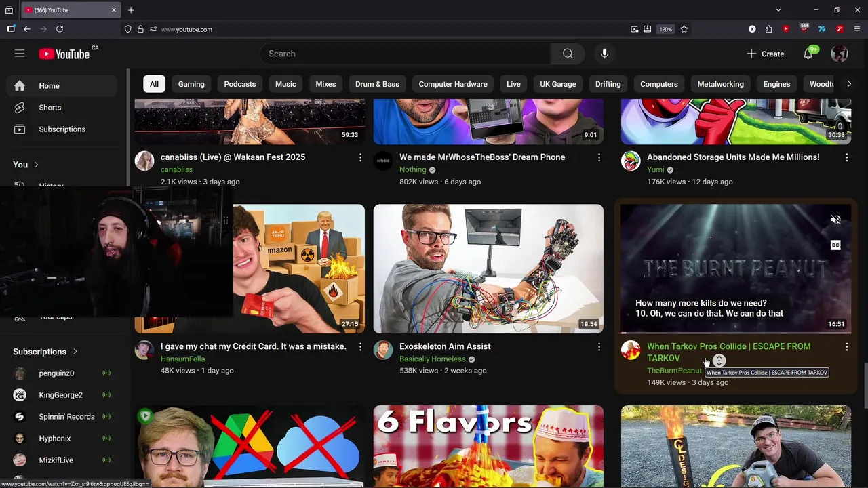Select the Drifting filter chip
Screen dimensions: 868x488
(x=608, y=84)
